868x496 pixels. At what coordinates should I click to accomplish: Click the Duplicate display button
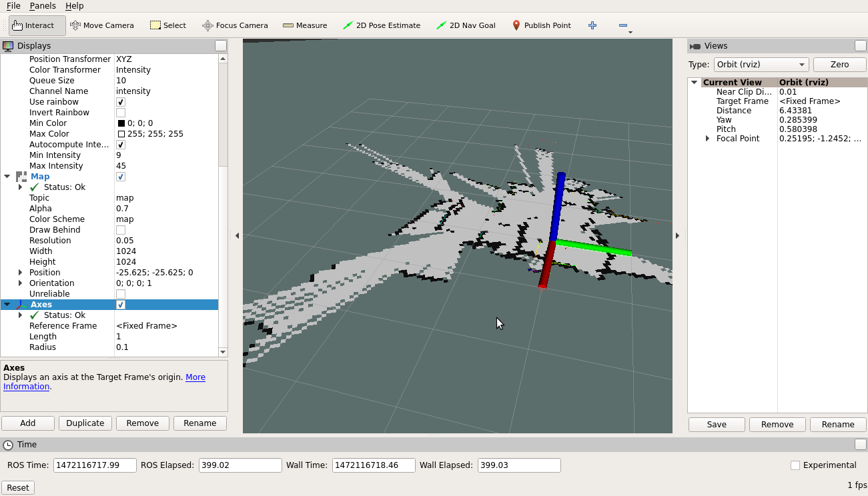coord(85,423)
